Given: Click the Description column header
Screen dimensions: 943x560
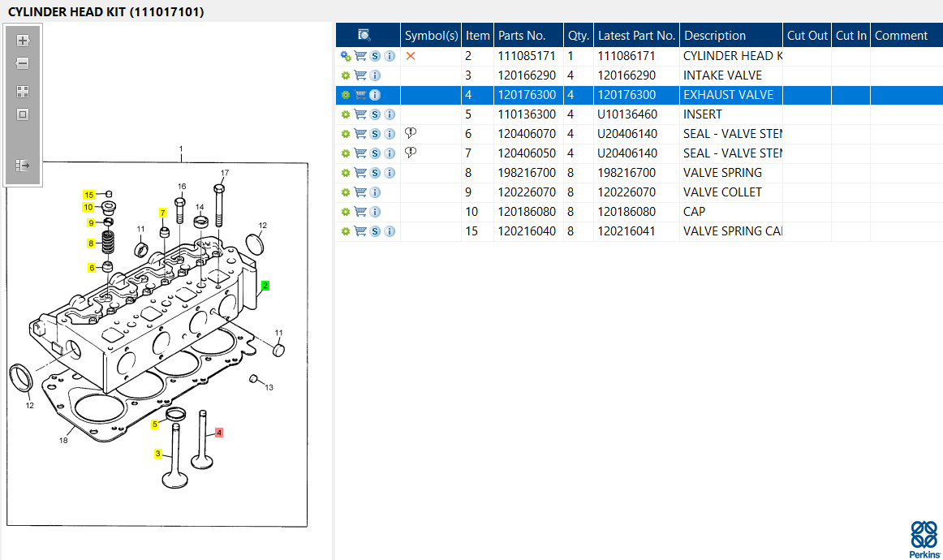Looking at the screenshot, I should pyautogui.click(x=715, y=36).
